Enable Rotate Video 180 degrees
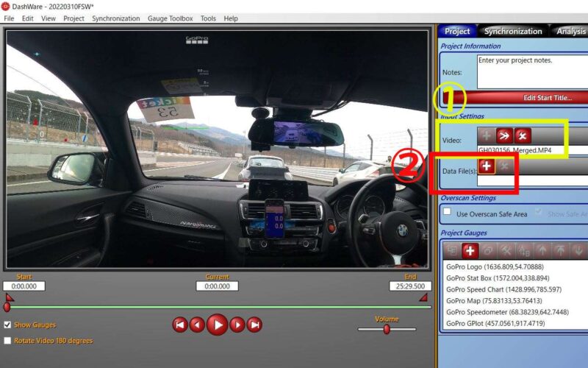 [x=7, y=341]
